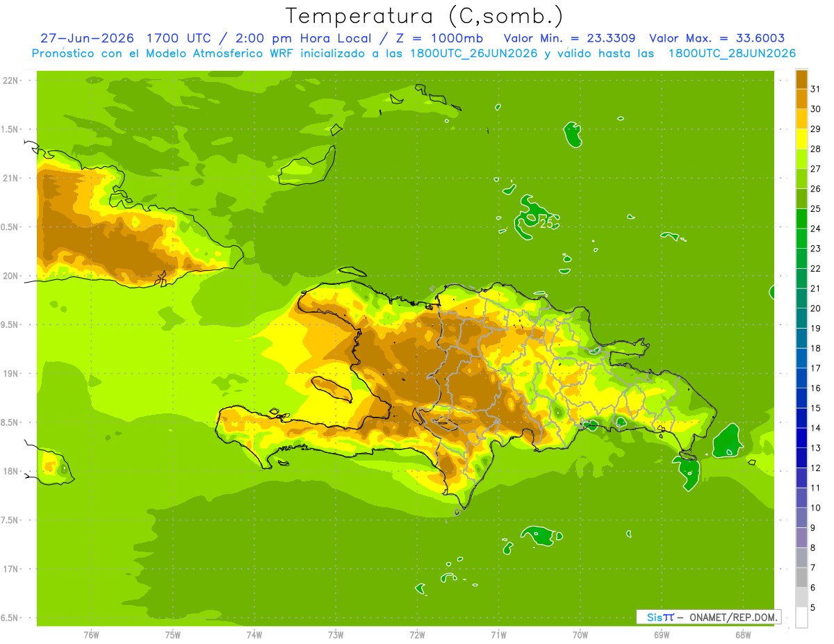Click colorbar value "29"
The width and height of the screenshot is (834, 644).
pos(815,129)
